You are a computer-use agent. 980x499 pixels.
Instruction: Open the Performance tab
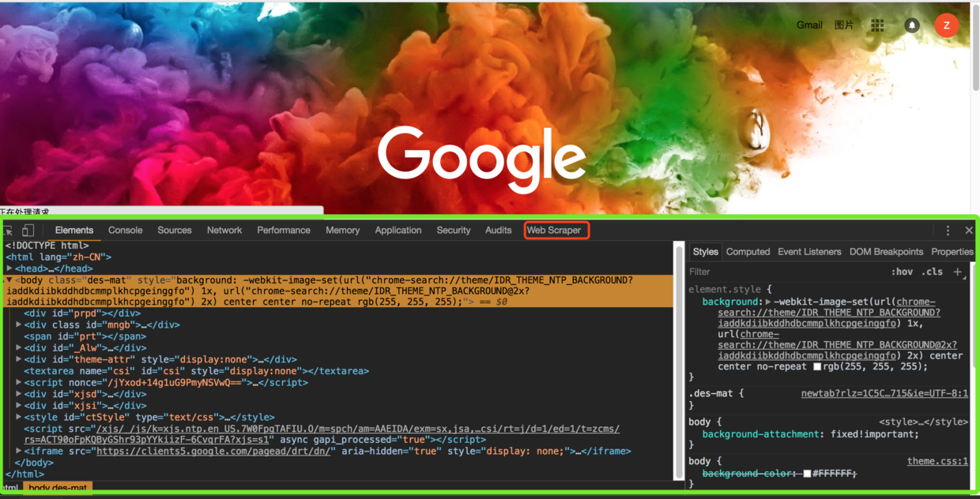284,231
